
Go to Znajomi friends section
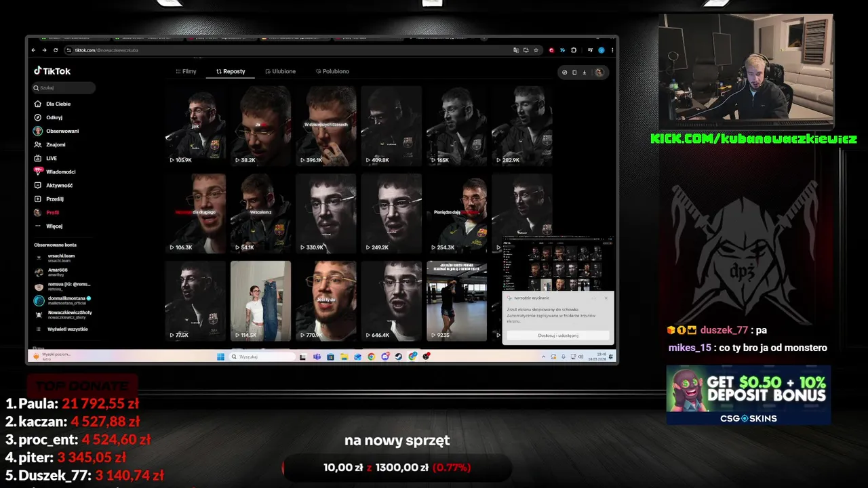coord(50,144)
